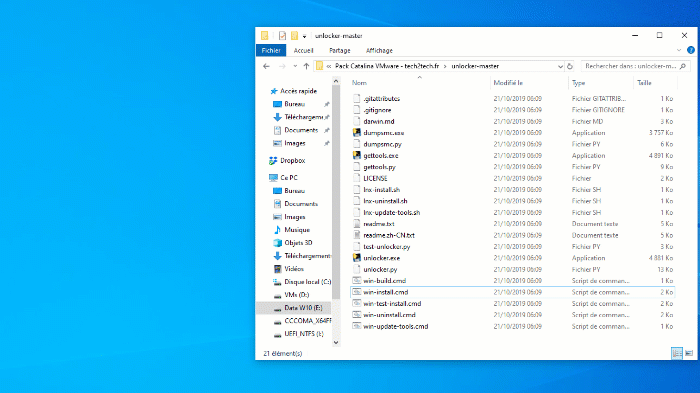Select the file darwin.md
Screen dimensions: 700x393
(x=379, y=121)
